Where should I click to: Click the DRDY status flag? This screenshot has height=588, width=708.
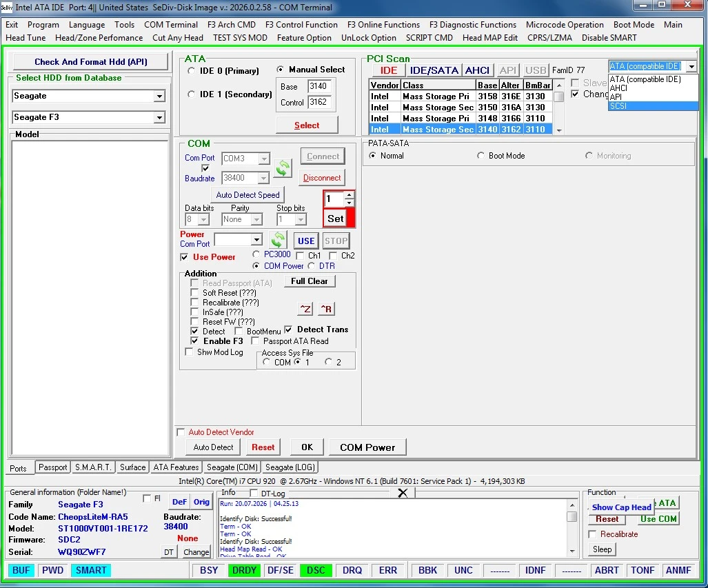coord(244,570)
